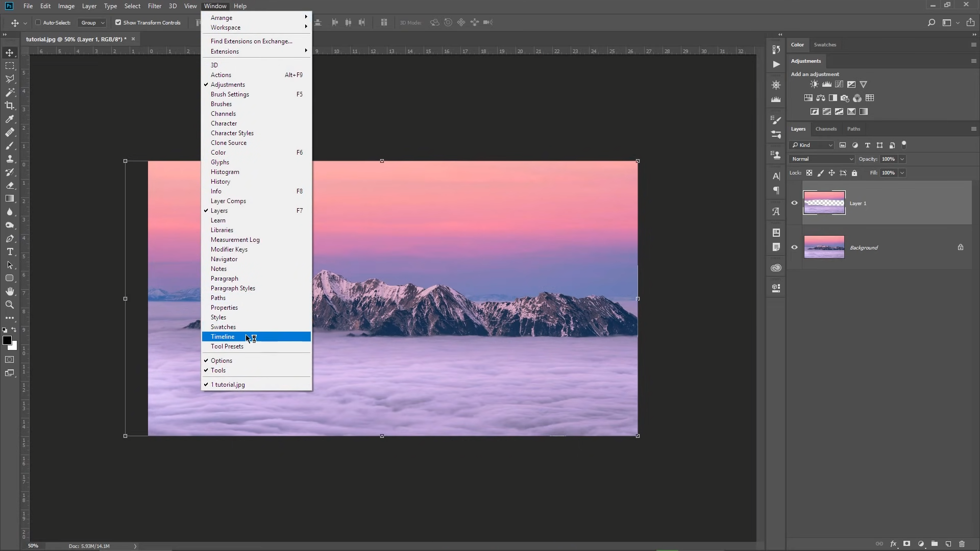Screen dimensions: 980x551
Task: Select the Horizontal Type tool
Action: 10,252
